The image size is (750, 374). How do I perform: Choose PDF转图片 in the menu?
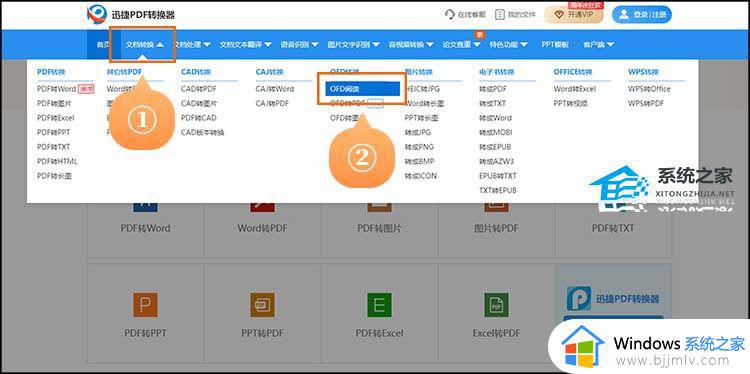[55, 103]
